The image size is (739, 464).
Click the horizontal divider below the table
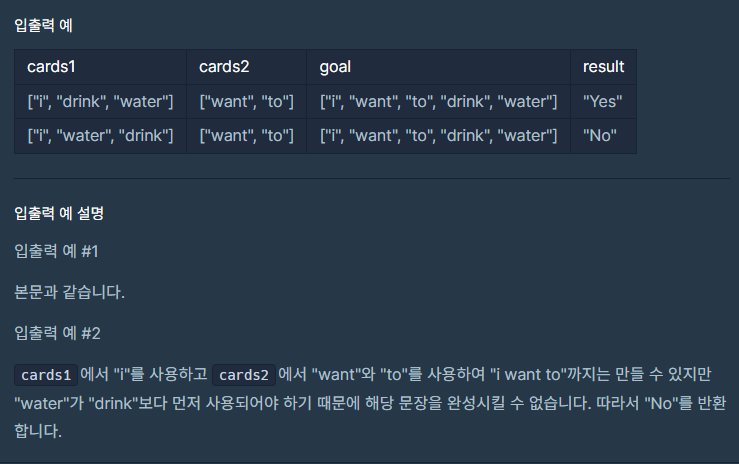click(372, 179)
